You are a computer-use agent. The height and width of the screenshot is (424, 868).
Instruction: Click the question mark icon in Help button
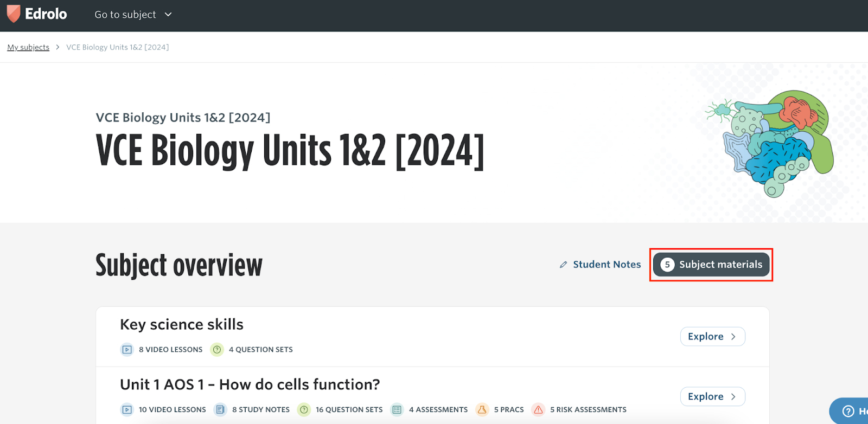click(848, 412)
